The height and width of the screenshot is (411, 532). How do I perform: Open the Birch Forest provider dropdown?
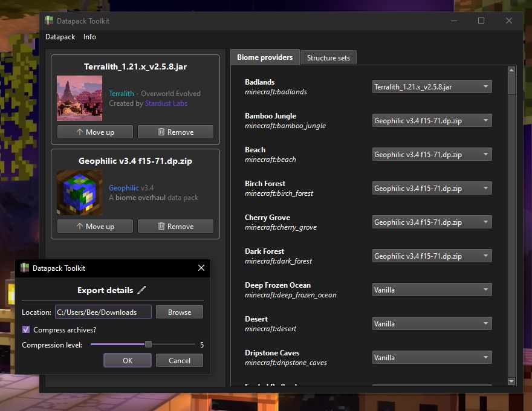pos(432,188)
